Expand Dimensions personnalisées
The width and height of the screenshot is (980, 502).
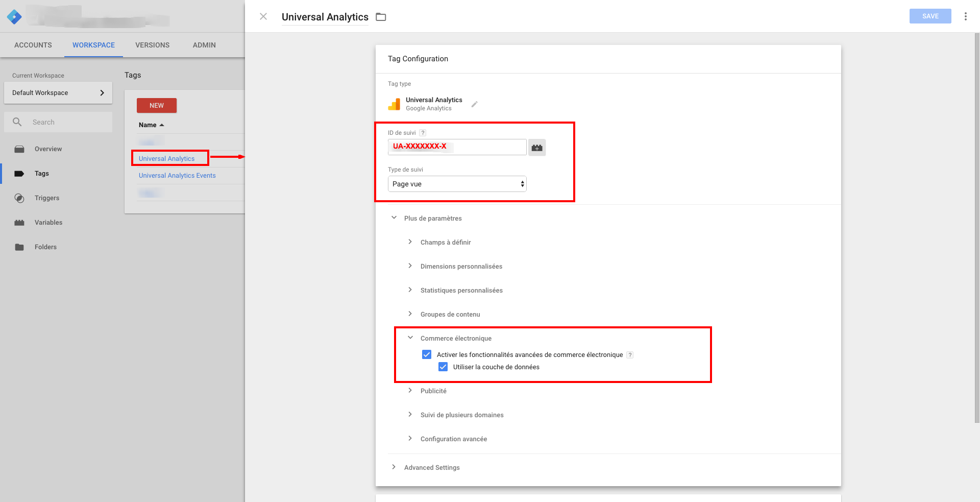pos(410,266)
